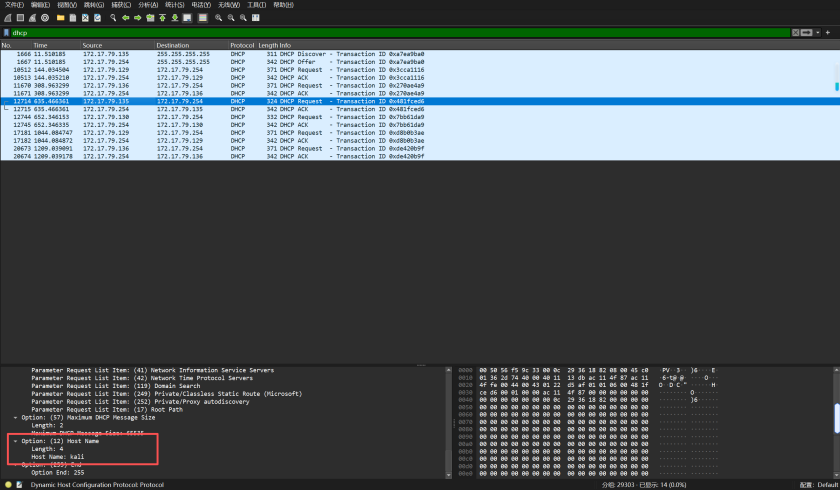Collapse Option (57) Maximum DHCP Message Size
840x491 pixels.
[14, 417]
